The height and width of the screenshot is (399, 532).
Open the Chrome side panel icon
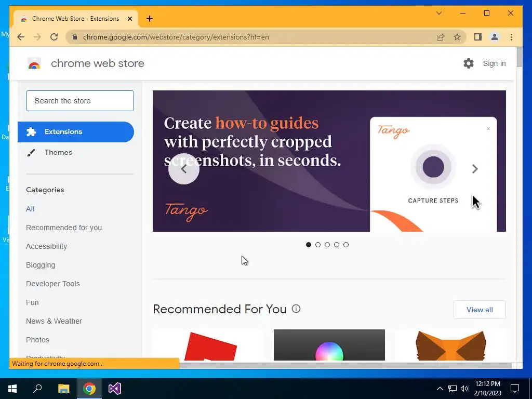pyautogui.click(x=478, y=37)
